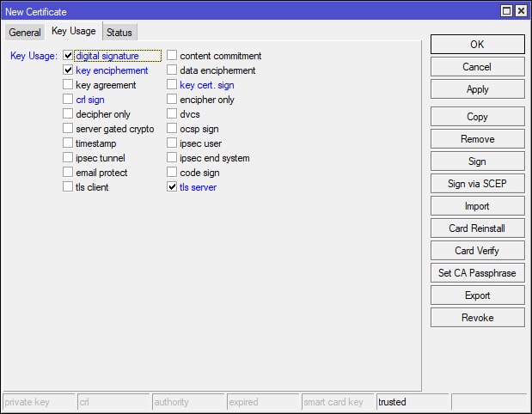The image size is (532, 414).
Task: Click the smart card key status
Action: tap(338, 402)
